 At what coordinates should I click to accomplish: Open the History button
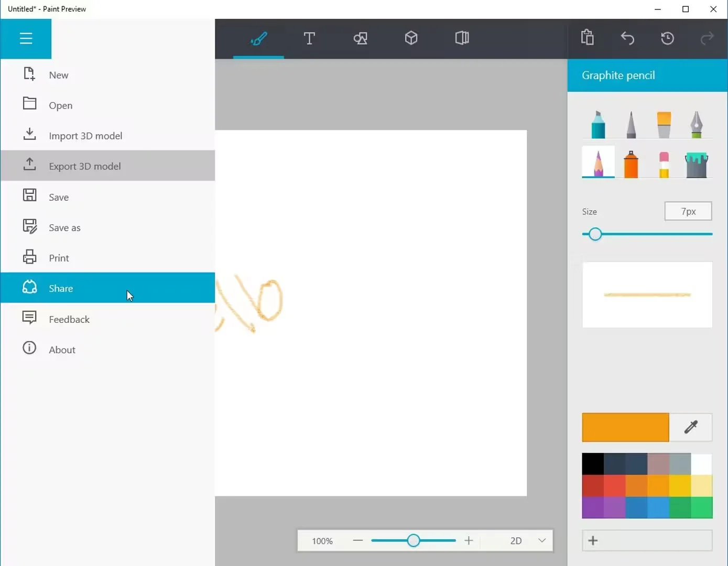coord(667,38)
